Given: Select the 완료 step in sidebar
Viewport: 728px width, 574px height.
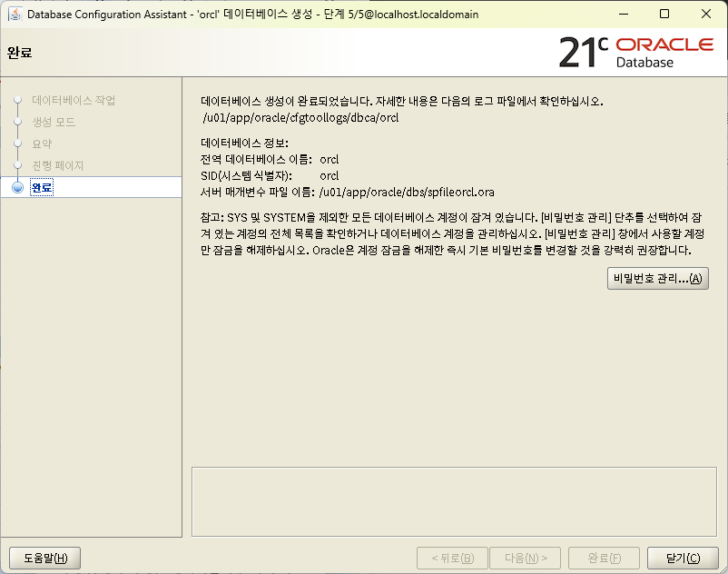Looking at the screenshot, I should (42, 187).
